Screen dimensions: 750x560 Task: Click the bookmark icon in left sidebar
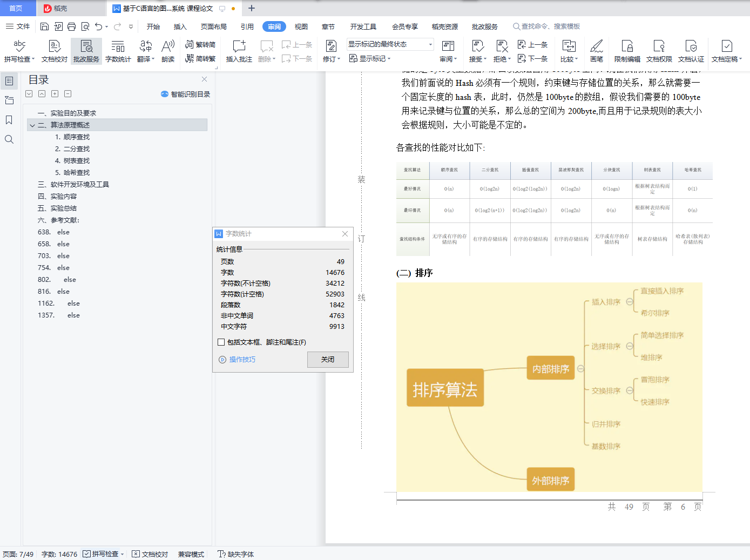point(9,120)
